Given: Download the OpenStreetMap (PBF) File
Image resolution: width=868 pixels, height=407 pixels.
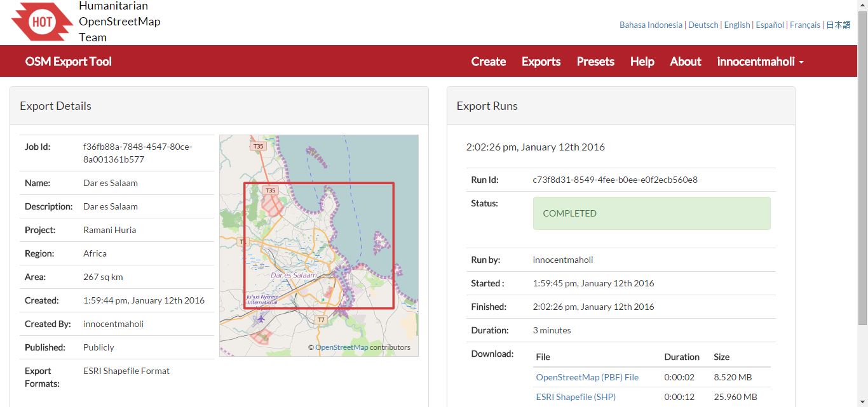Looking at the screenshot, I should click(587, 377).
